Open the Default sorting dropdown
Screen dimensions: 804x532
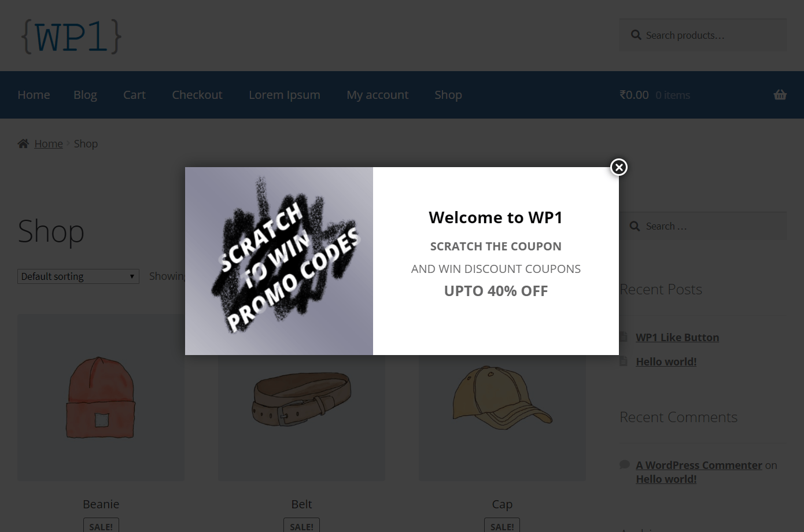click(x=78, y=276)
